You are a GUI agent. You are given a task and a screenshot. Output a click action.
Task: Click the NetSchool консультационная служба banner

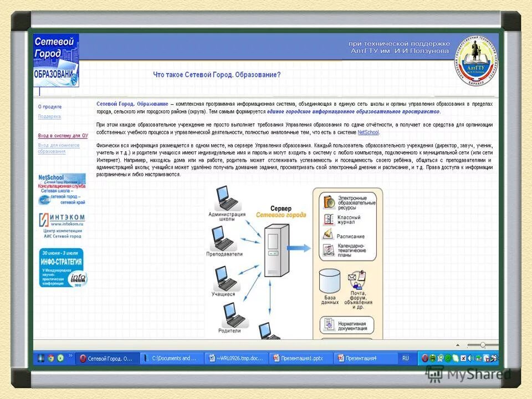tap(62, 190)
